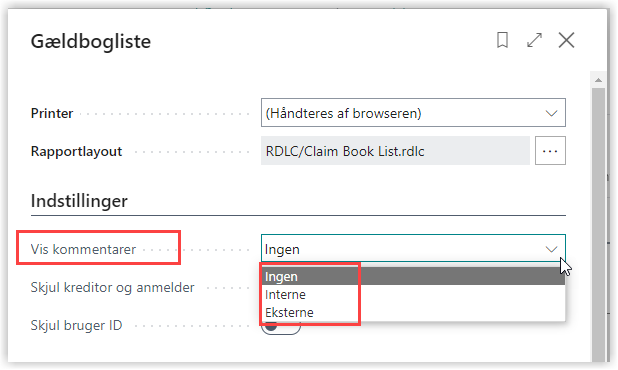Click the Printer dropdown chevron
Screen dimensions: 618x370
pyautogui.click(x=551, y=113)
